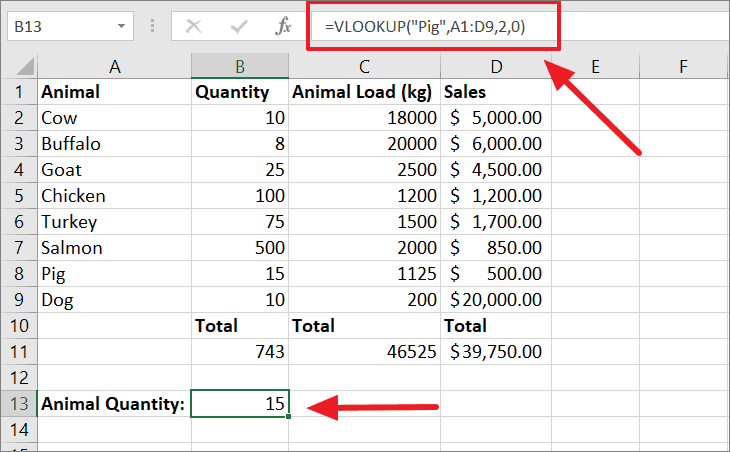Viewport: 730px width, 452px height.
Task: Select column B header
Action: click(x=240, y=66)
